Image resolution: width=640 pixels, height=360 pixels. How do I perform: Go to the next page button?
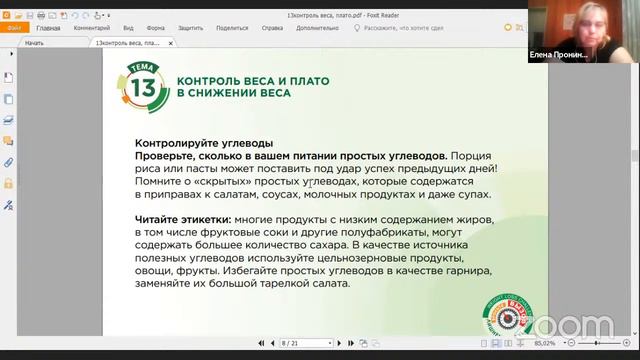339,343
